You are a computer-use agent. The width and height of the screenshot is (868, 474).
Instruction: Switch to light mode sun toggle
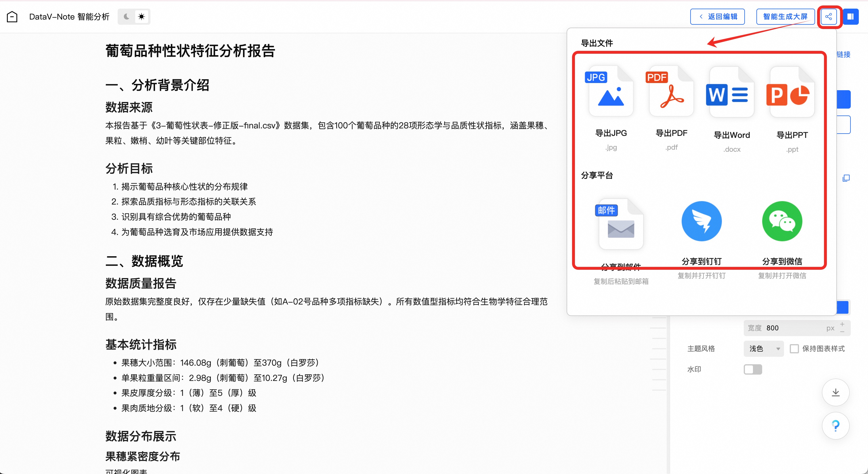click(142, 16)
